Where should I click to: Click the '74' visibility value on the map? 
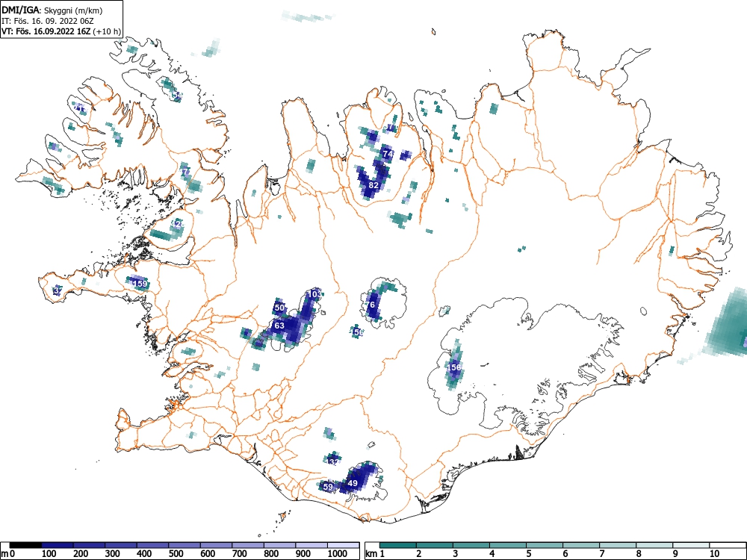(388, 154)
